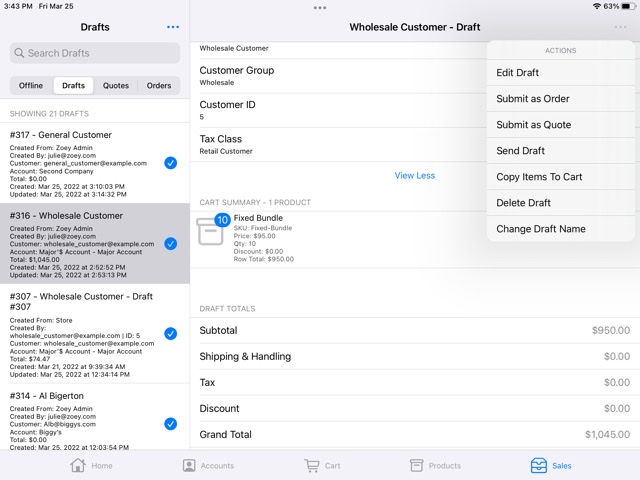This screenshot has height=480, width=640.
Task: Open the Sales tab label
Action: [x=562, y=466]
